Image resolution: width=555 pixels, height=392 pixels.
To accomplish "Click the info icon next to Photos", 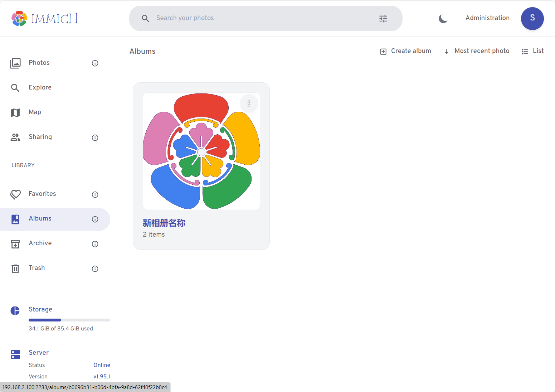I will [x=95, y=63].
